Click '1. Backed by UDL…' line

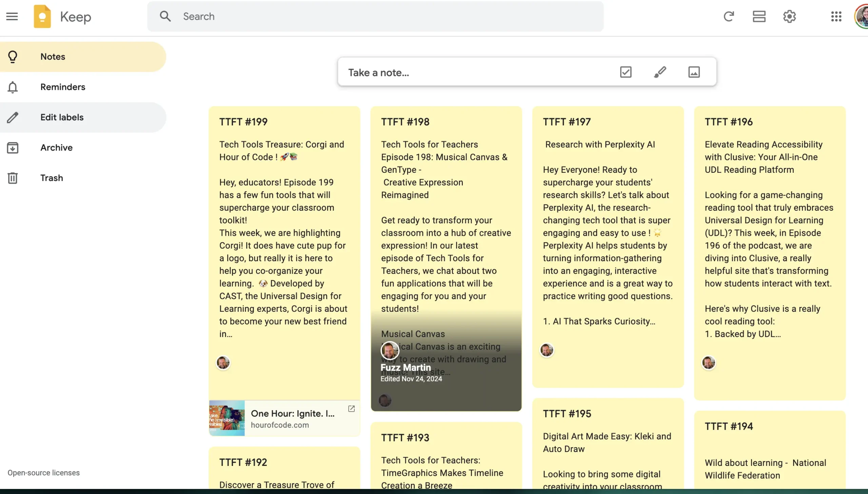click(743, 334)
